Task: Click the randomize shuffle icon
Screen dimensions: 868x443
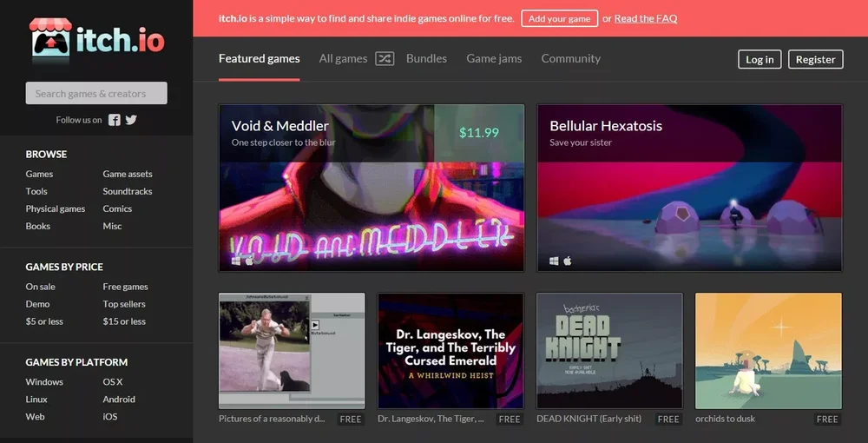Action: (385, 59)
